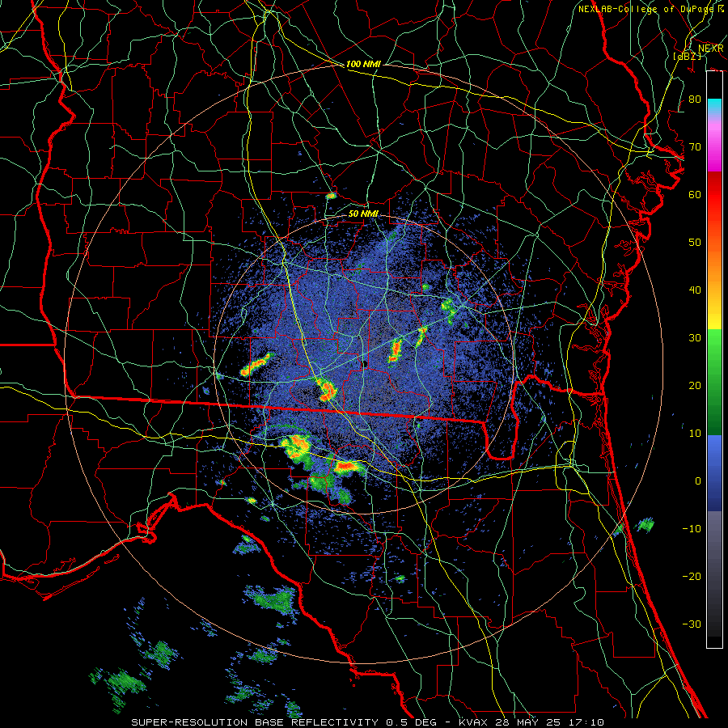Click the NEXR label at top right

(x=710, y=49)
